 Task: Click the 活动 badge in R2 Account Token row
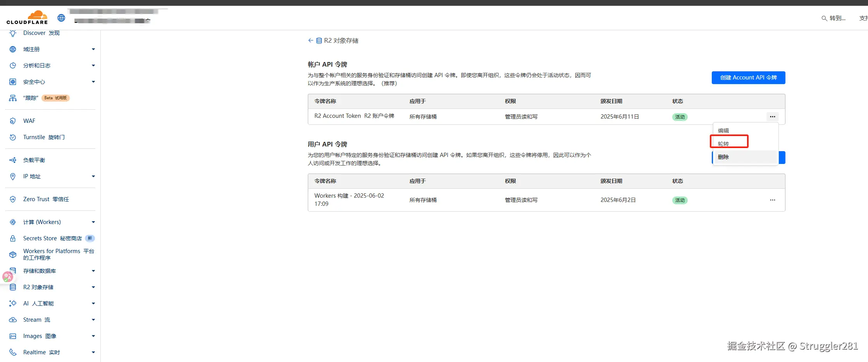680,117
